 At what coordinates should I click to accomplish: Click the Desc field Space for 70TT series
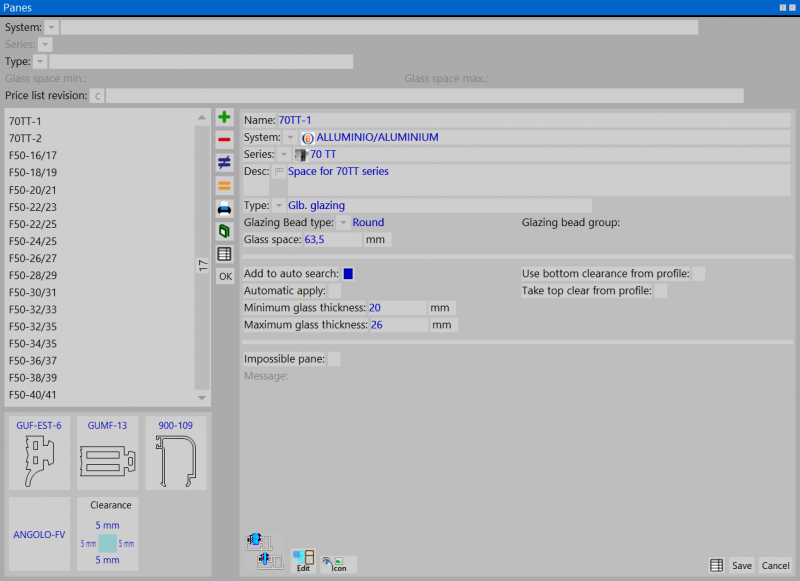[x=539, y=180]
